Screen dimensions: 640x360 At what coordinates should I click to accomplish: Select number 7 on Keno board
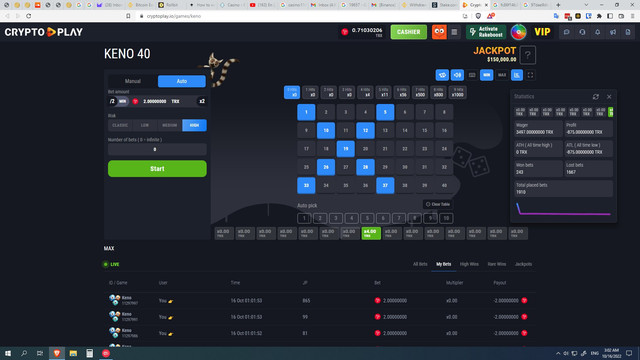point(424,112)
